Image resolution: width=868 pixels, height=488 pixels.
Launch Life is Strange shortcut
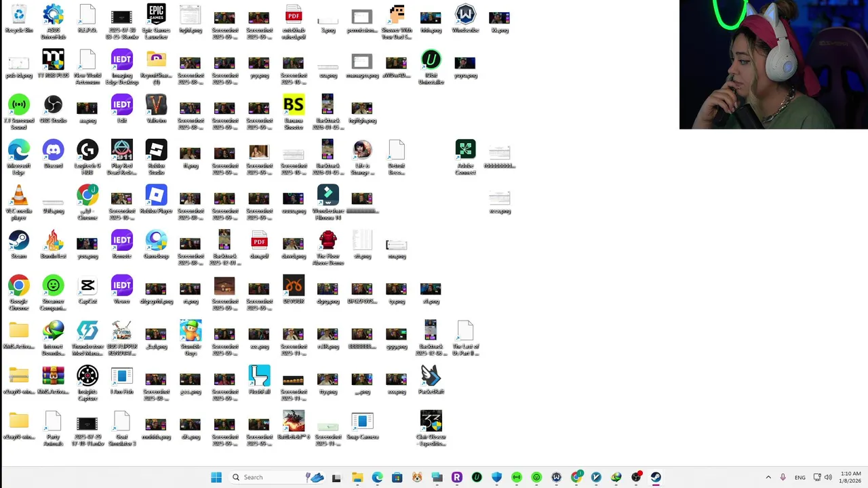click(x=362, y=157)
